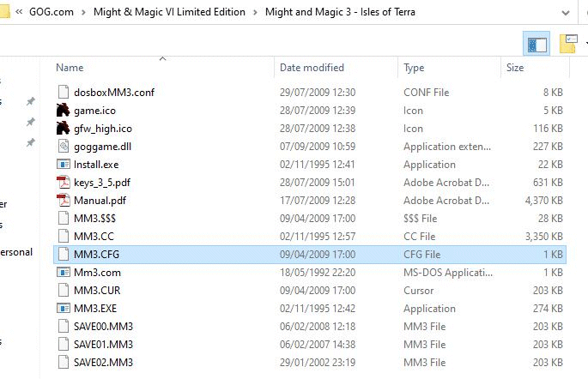Viewport: 588px width, 379px height.
Task: Click the Install.exe application icon
Action: [64, 164]
